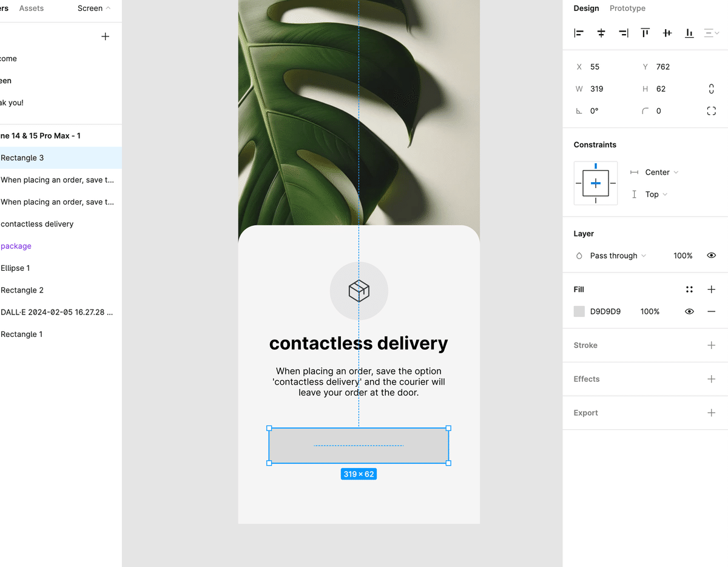Open independent corners option
728x567 pixels.
pos(712,111)
